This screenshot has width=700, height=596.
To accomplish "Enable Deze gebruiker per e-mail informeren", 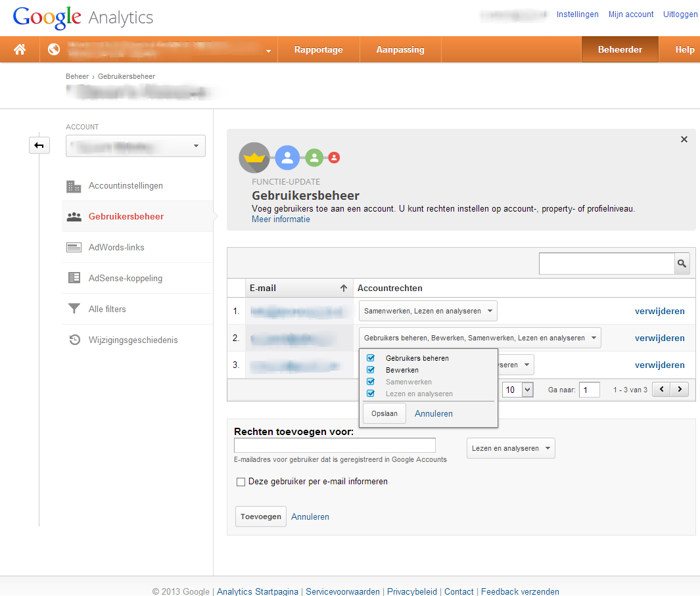I will [x=241, y=482].
